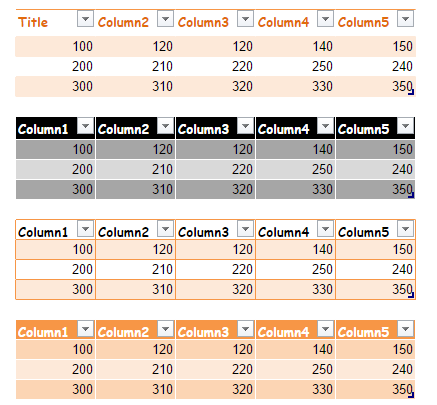
Task: Click the resize handle of the gray table
Action: pos(411,195)
